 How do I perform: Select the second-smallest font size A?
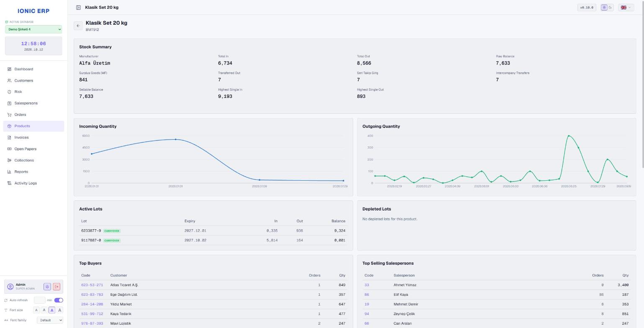[44, 310]
